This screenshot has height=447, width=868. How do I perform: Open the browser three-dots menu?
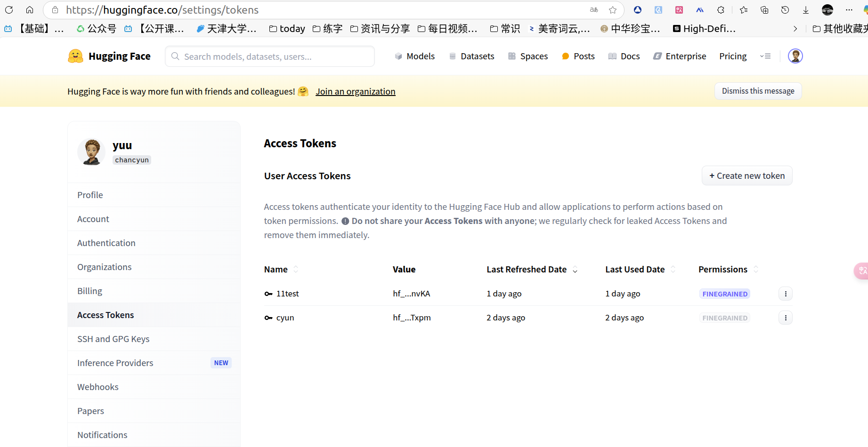point(849,10)
